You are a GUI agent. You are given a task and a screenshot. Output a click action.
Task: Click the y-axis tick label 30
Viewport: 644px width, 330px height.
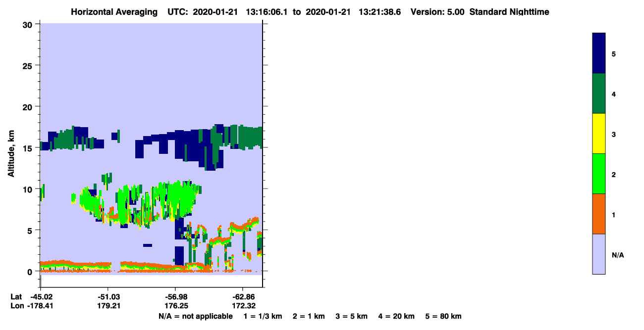pos(28,25)
